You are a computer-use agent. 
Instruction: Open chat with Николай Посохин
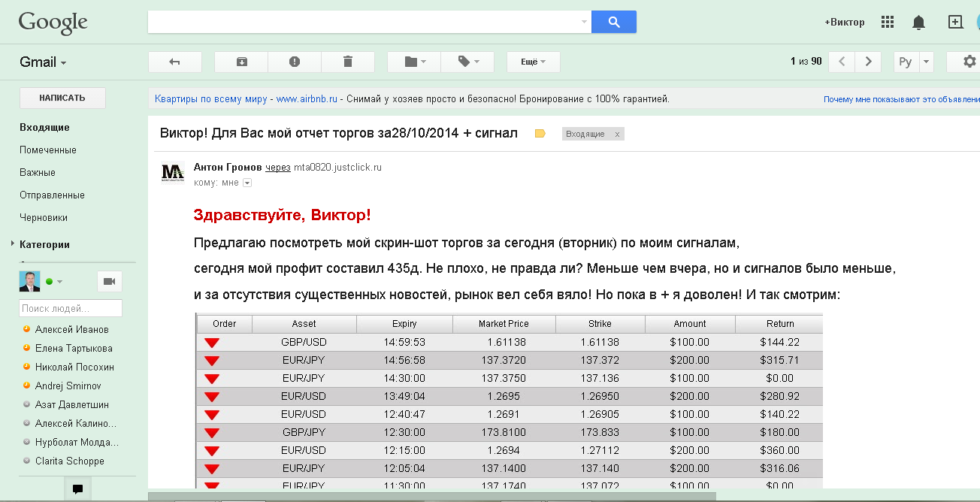pos(74,367)
